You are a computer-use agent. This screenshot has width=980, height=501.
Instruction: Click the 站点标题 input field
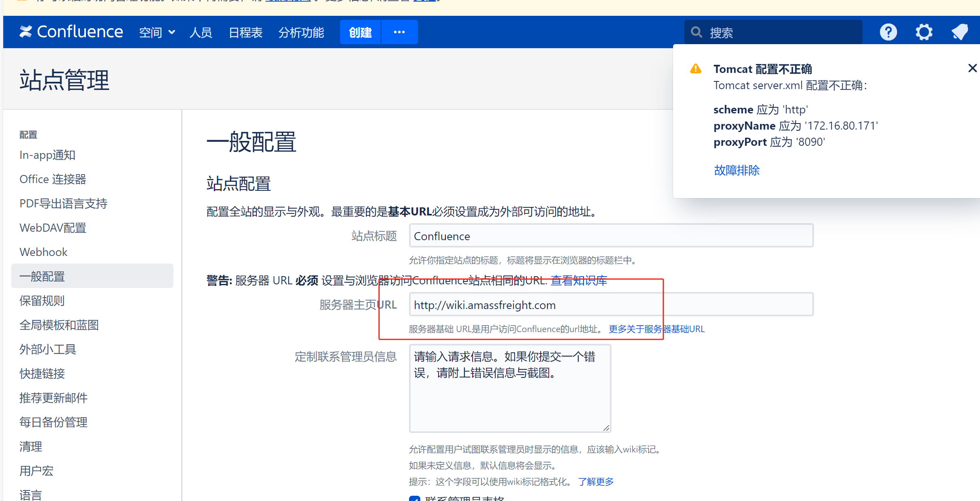pyautogui.click(x=611, y=236)
